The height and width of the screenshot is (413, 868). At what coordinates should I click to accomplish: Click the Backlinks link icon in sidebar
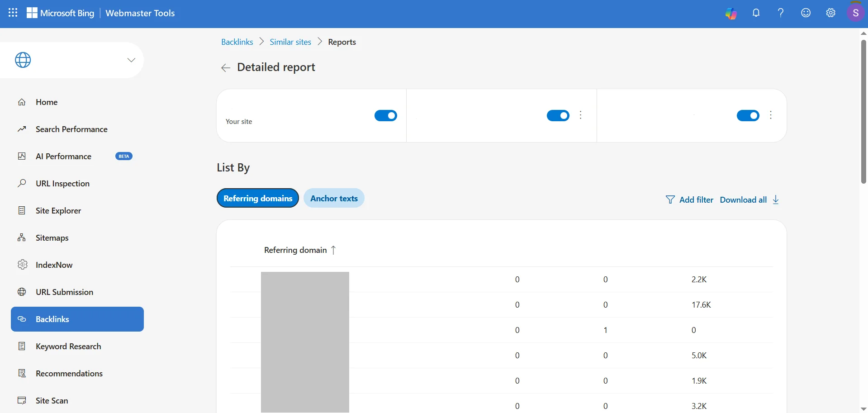(22, 319)
